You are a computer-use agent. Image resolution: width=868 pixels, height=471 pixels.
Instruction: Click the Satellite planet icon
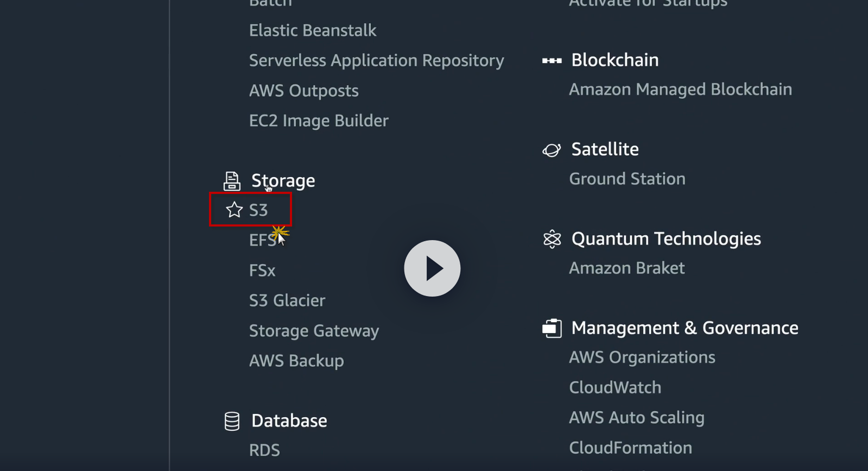[552, 150]
